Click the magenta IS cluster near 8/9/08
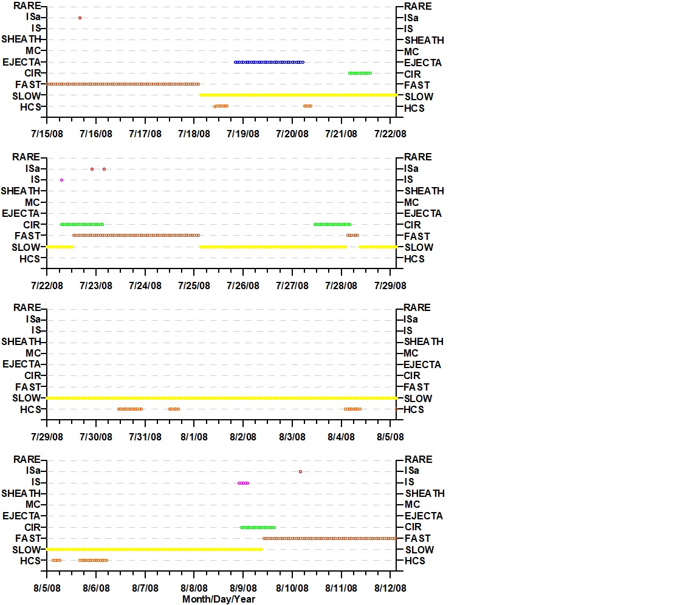Viewport: 700px width, 605px height. click(x=243, y=483)
